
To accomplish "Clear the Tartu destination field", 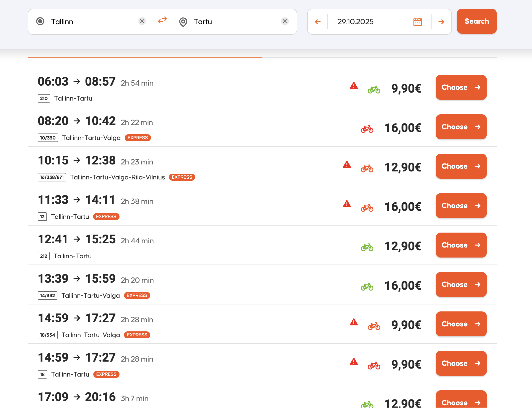I will [x=285, y=21].
